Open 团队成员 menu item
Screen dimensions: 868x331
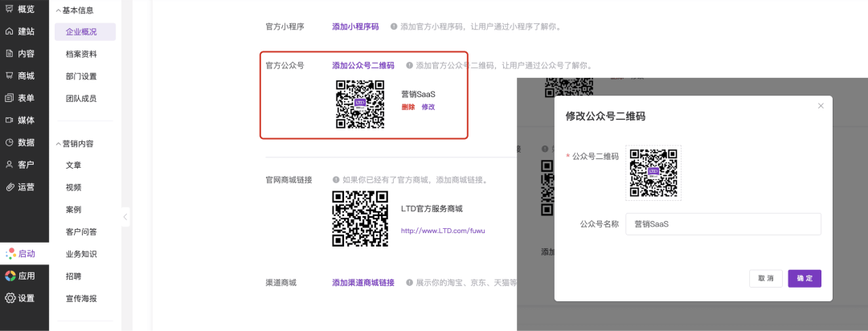[81, 98]
